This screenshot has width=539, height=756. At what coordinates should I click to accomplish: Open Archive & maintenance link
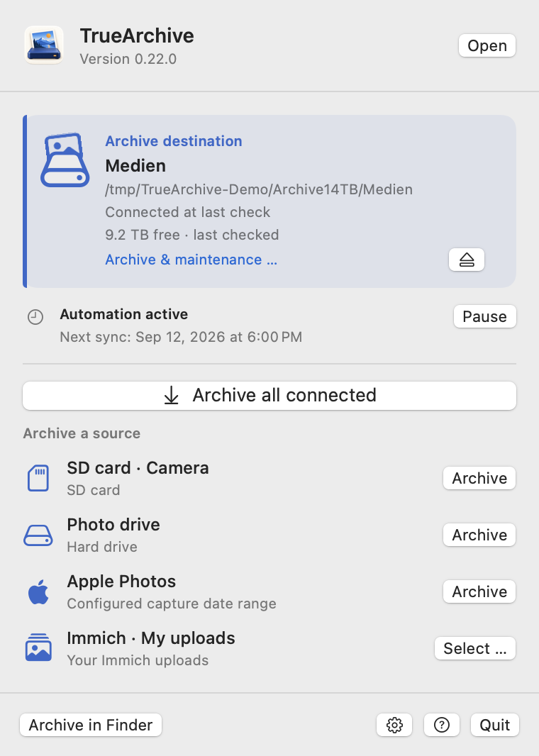pos(191,260)
